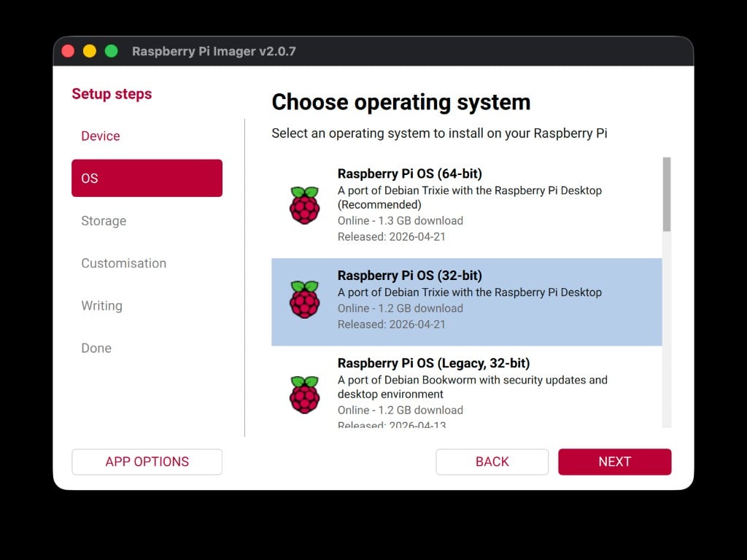Go back with the BACK button
The height and width of the screenshot is (560, 747).
coord(492,462)
